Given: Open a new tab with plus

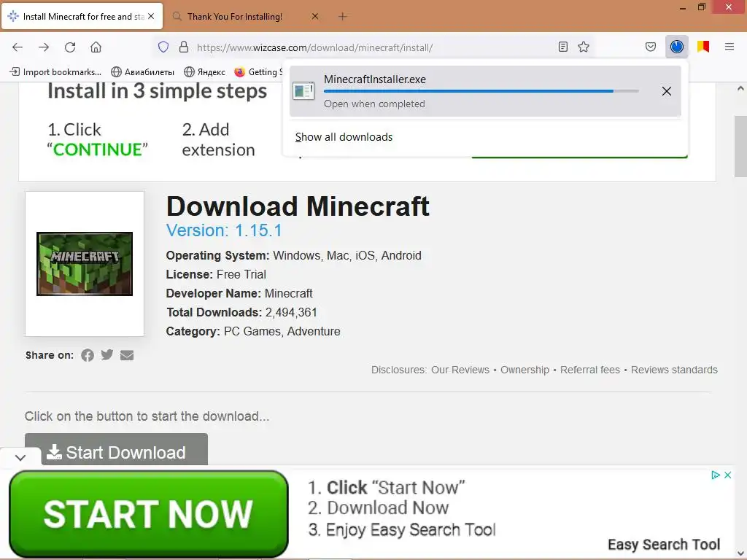Looking at the screenshot, I should pos(343,16).
